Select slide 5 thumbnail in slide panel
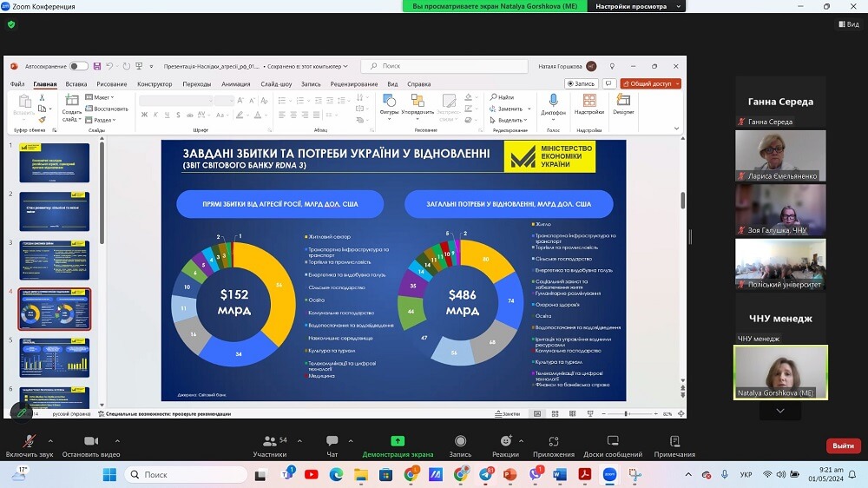The image size is (868, 488). click(x=55, y=358)
